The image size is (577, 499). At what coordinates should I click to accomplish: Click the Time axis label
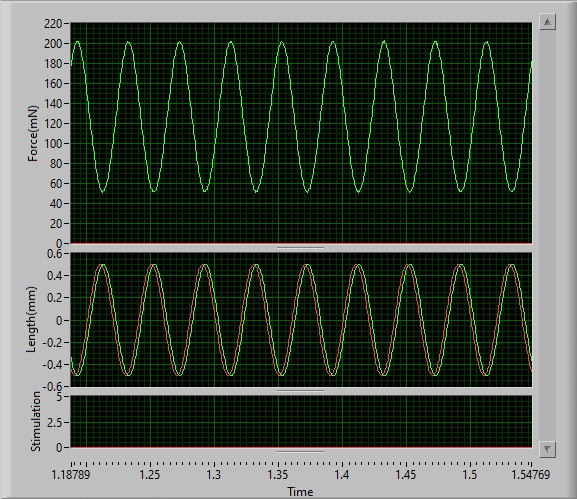point(300,492)
